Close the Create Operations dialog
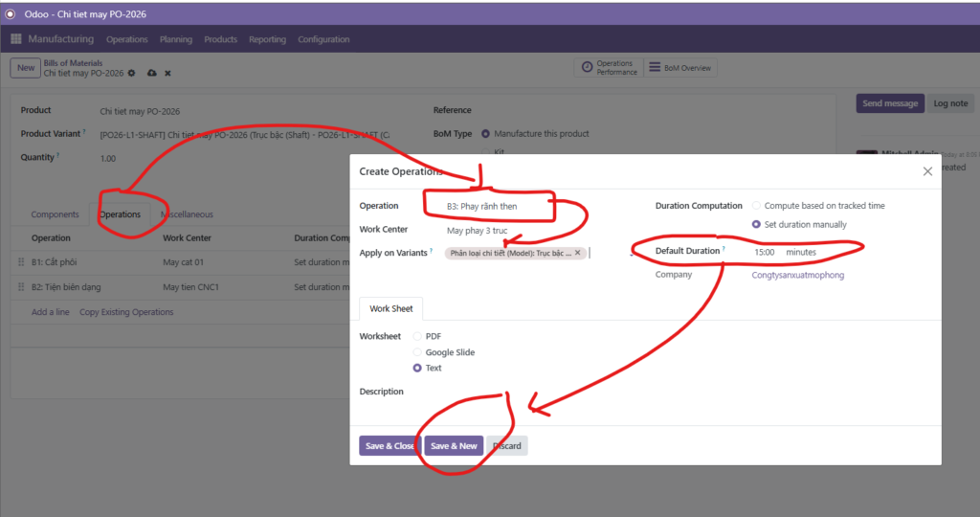 (x=926, y=171)
